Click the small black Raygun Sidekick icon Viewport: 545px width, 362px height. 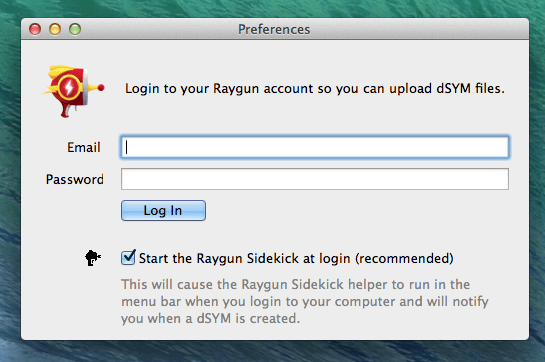93,258
